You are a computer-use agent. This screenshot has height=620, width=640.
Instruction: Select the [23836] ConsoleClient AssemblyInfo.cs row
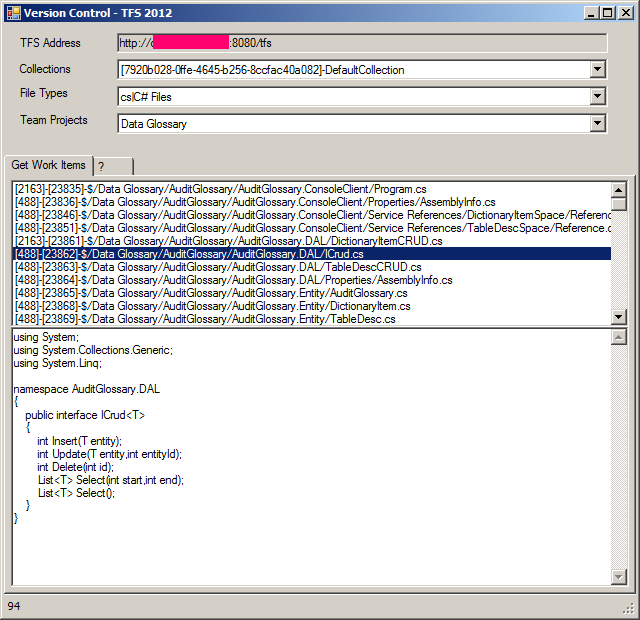point(312,202)
